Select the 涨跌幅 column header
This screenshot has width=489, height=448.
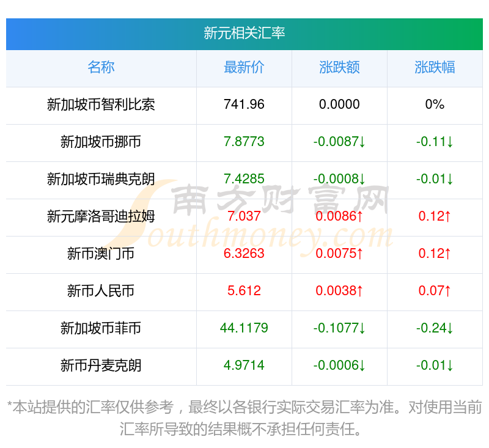pyautogui.click(x=435, y=67)
